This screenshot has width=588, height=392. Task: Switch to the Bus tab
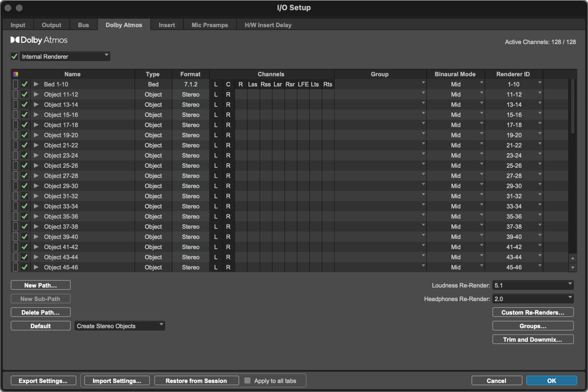(x=84, y=24)
